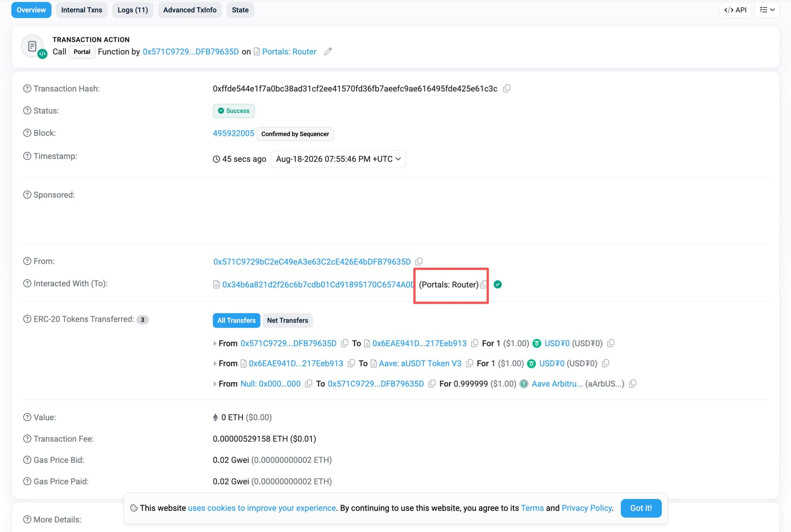Click the Portal function badge

click(82, 52)
